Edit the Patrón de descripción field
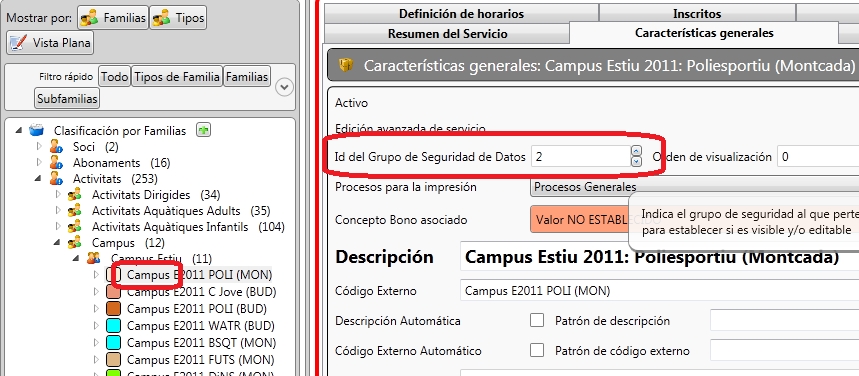Screen dimensions: 859x376 pyautogui.click(x=784, y=321)
